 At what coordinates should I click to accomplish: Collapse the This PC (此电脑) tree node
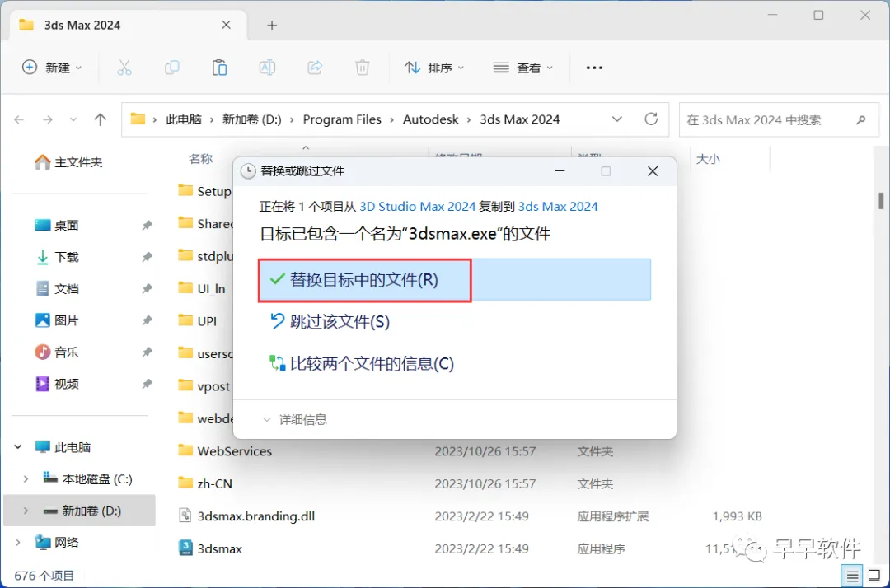[18, 447]
